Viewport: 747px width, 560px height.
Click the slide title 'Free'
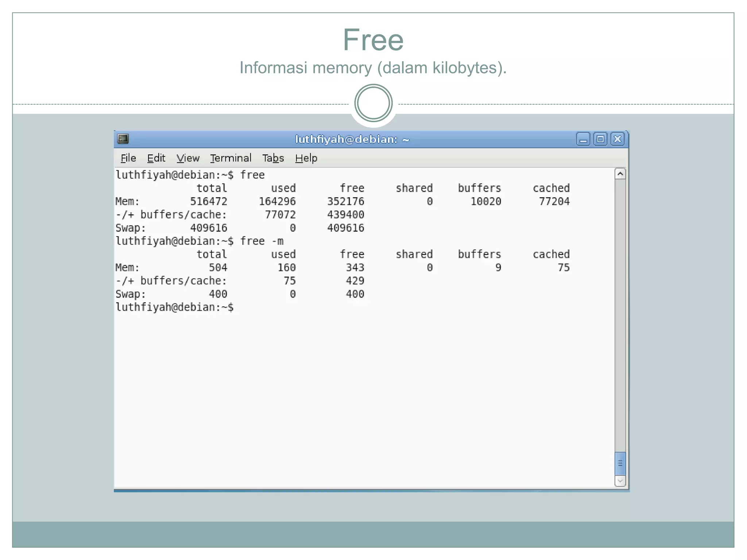(373, 40)
